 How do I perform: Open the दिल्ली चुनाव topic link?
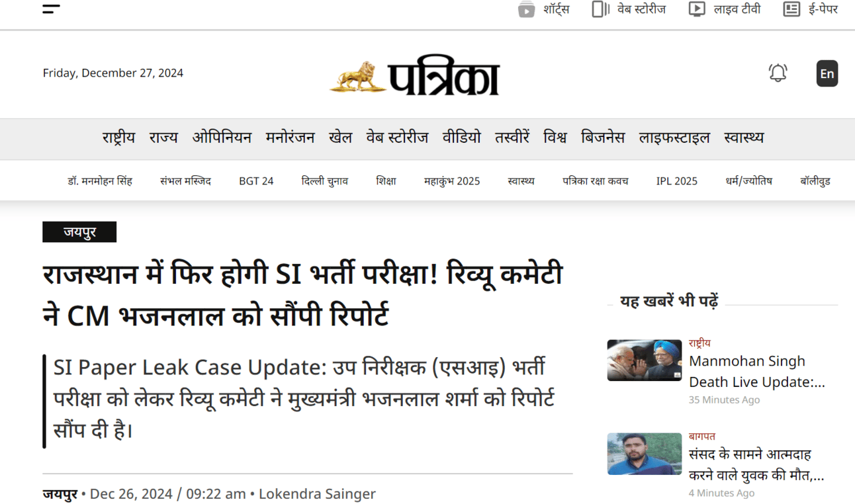point(324,181)
